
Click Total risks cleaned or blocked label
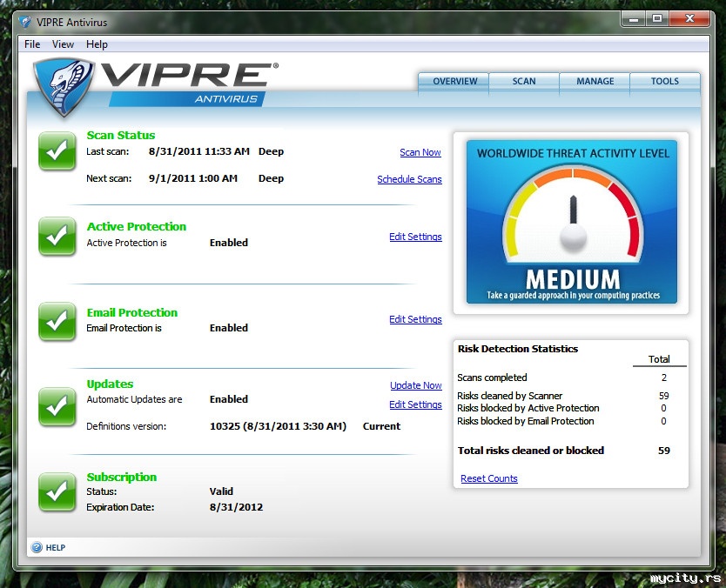click(x=531, y=451)
